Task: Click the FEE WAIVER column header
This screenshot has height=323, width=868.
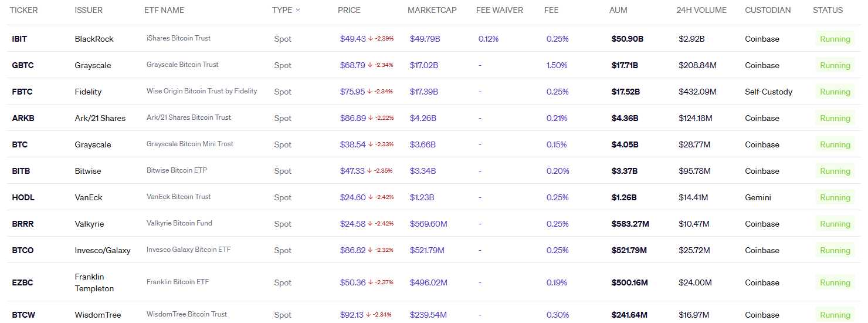Action: point(499,10)
